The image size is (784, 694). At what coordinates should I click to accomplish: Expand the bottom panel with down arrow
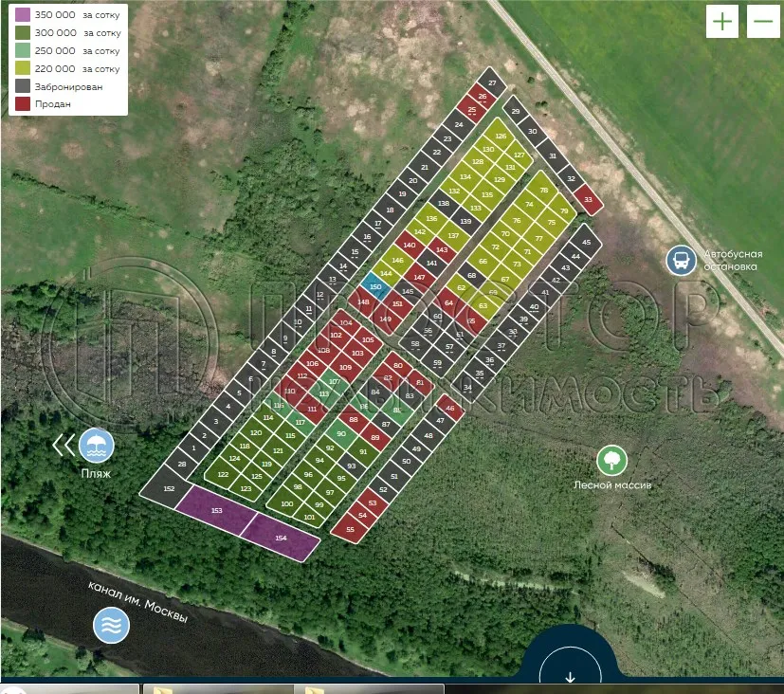[570, 676]
